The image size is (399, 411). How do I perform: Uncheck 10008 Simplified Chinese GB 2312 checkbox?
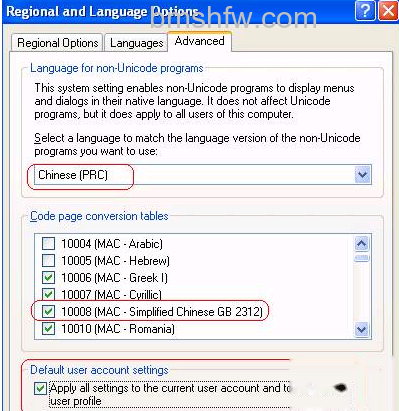48,311
